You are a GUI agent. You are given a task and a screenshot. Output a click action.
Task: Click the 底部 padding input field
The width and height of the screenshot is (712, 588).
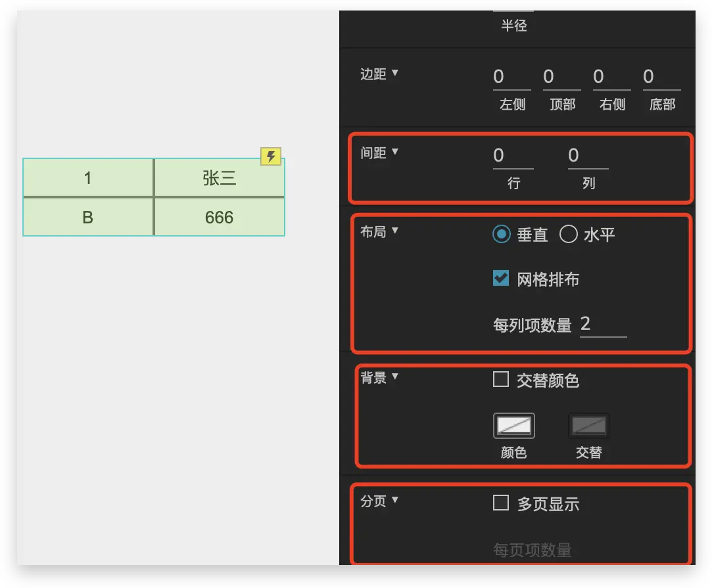661,78
